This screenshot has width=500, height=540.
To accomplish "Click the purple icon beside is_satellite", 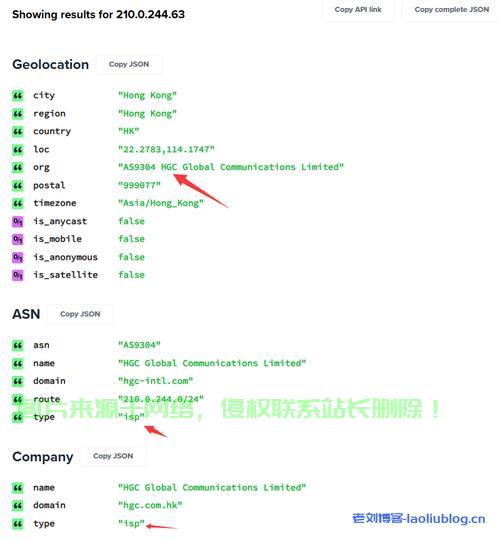I will point(18,275).
